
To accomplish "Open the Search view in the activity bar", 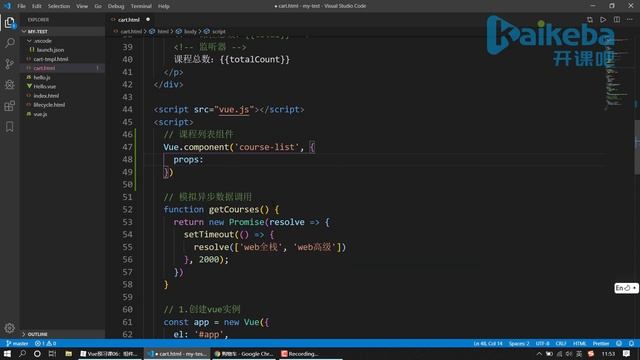I will [x=10, y=43].
